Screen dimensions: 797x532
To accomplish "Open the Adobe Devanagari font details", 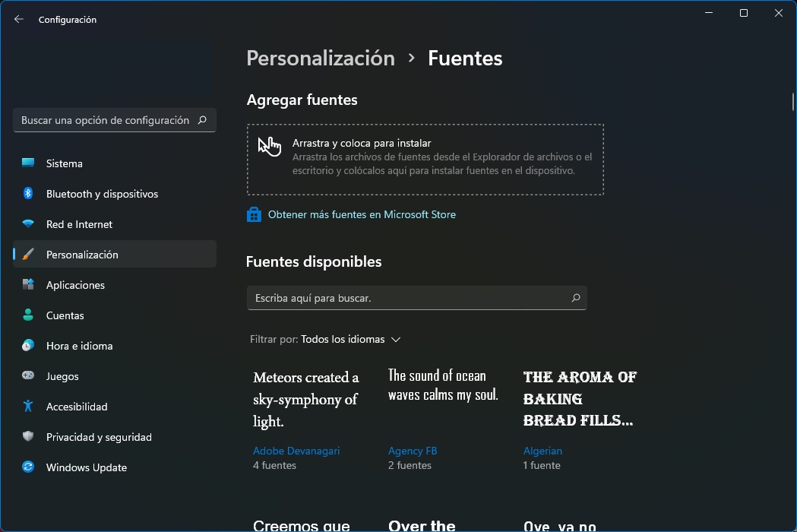I will pyautogui.click(x=296, y=451).
